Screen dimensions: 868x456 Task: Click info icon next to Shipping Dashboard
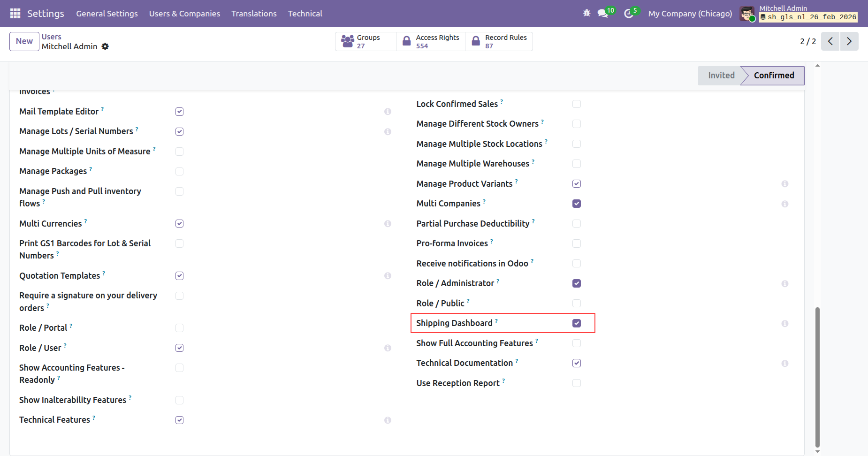784,324
